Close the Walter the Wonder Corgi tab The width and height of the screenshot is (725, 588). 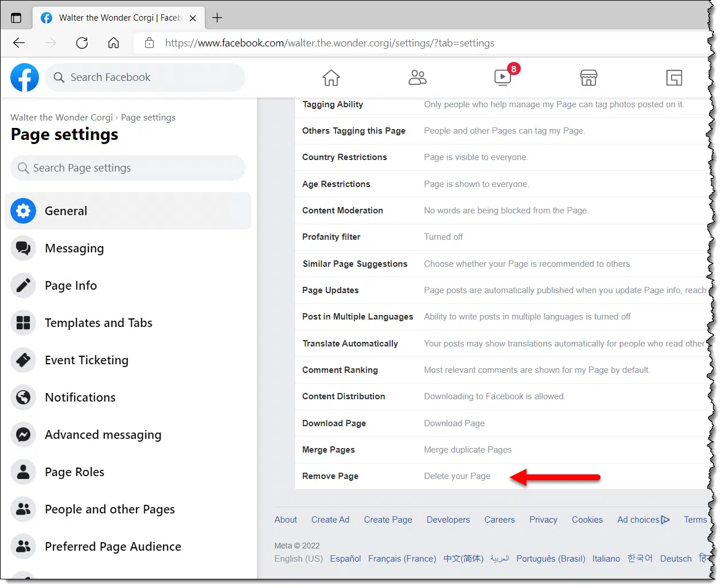193,18
